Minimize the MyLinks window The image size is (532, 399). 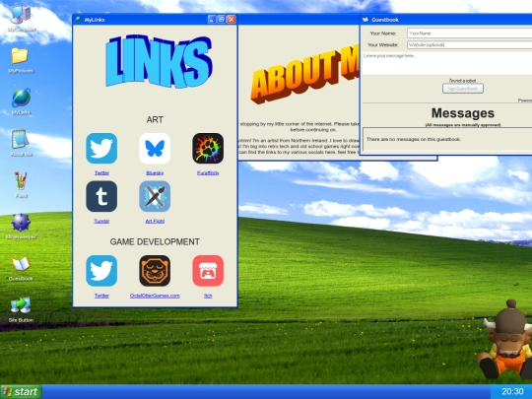212,20
